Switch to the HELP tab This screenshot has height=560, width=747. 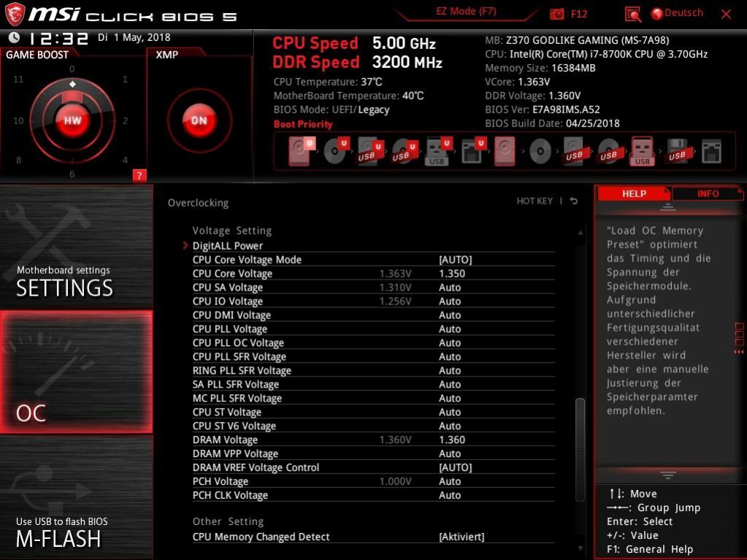[x=634, y=193]
